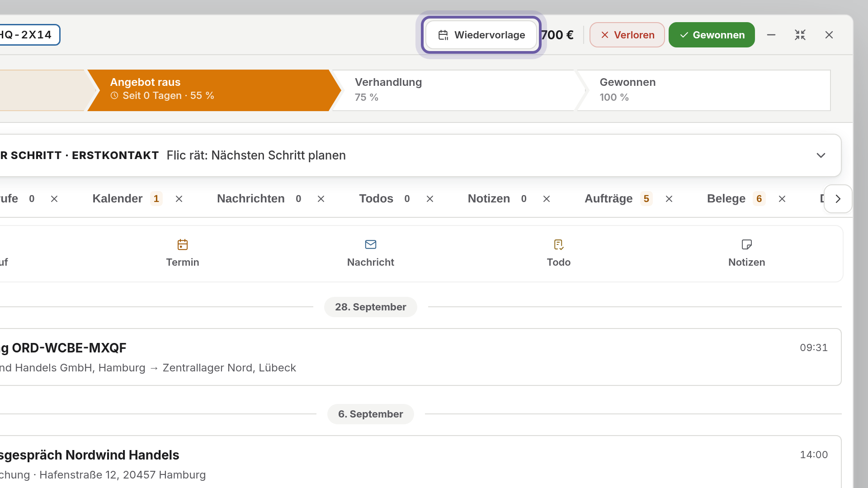
Task: Remove the Aufträge tab with its X
Action: (x=669, y=199)
